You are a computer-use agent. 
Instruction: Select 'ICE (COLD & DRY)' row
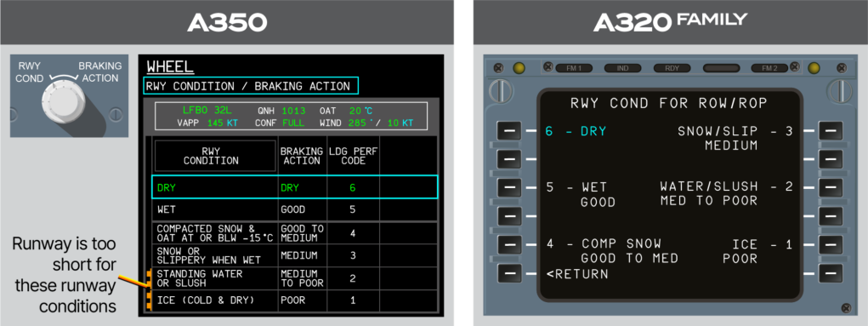(294, 300)
